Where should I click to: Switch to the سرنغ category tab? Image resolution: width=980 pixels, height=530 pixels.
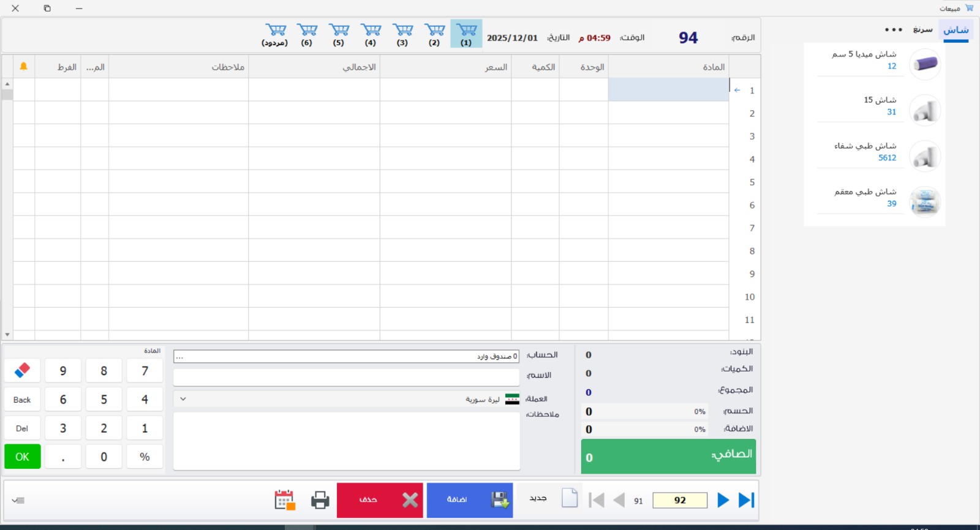click(x=922, y=30)
